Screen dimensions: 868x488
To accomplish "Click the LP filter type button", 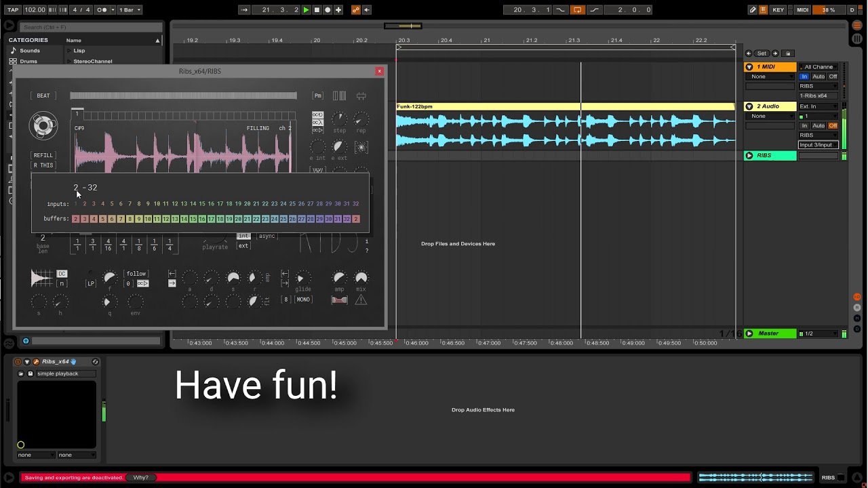I will click(x=91, y=283).
